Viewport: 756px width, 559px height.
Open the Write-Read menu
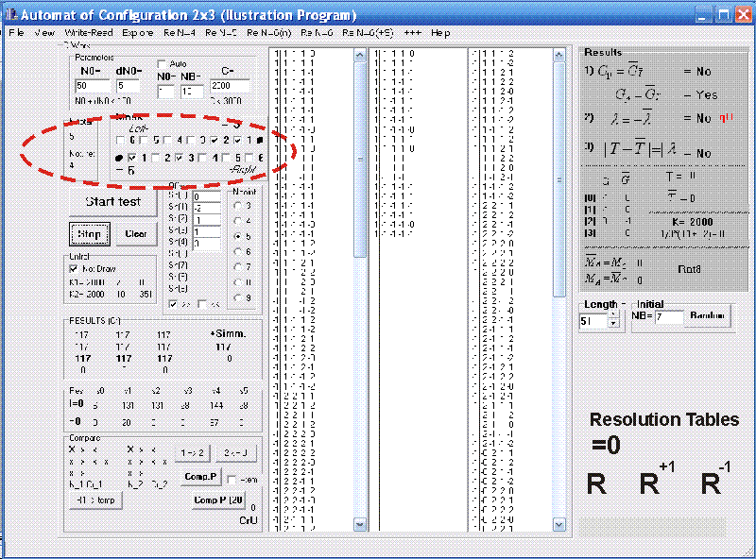(x=89, y=33)
